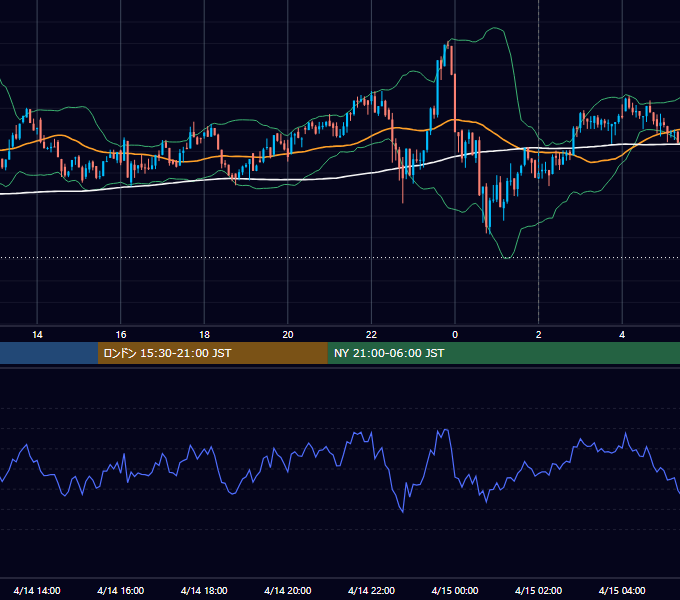Click the oscillator's lowest dip after 22:00
The height and width of the screenshot is (600, 680).
tap(403, 512)
